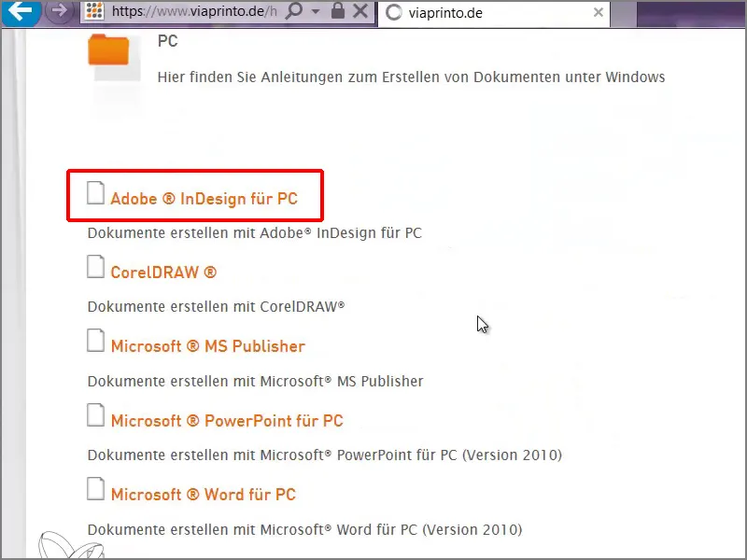Click the PC folder heading

(x=168, y=41)
